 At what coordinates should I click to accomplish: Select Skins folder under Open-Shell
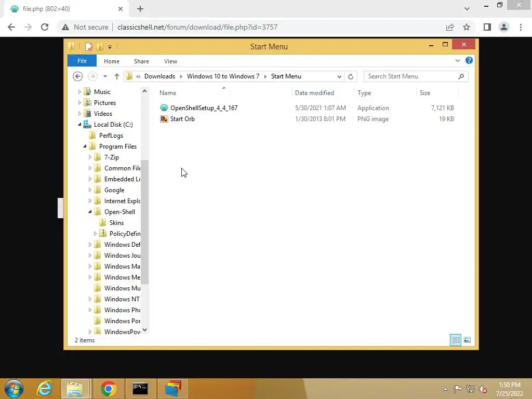click(116, 222)
